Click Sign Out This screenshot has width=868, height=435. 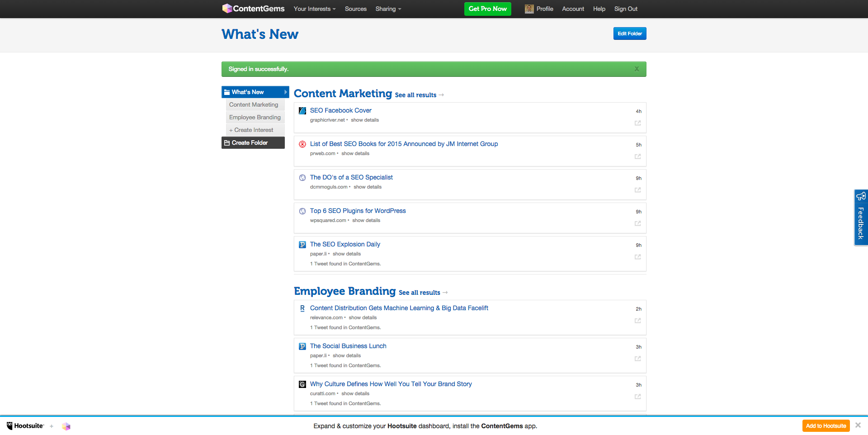tap(626, 9)
